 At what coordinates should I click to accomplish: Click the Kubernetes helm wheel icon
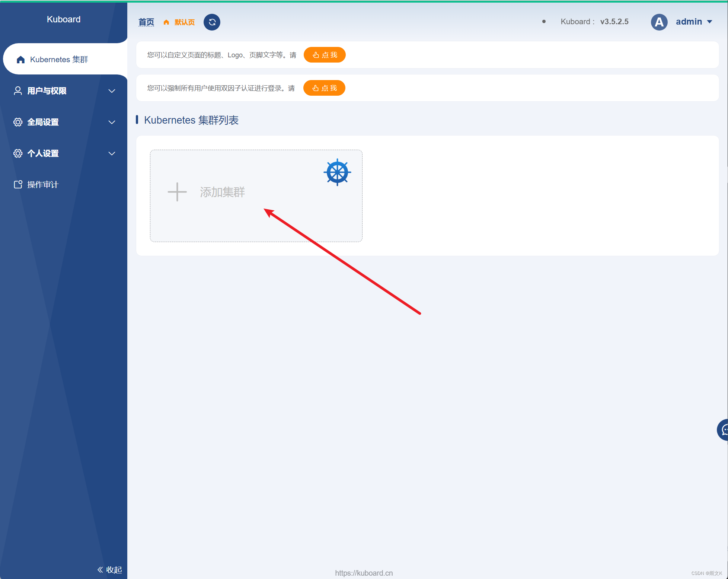pyautogui.click(x=337, y=172)
